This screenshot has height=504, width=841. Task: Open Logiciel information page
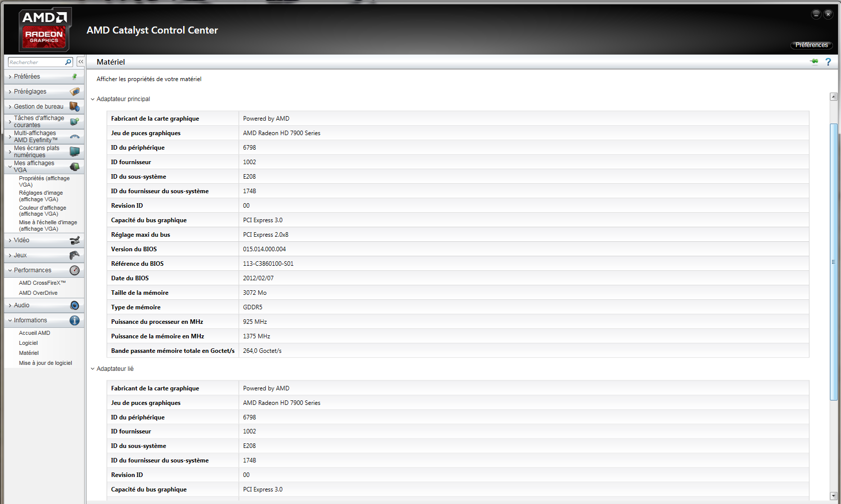pos(29,343)
